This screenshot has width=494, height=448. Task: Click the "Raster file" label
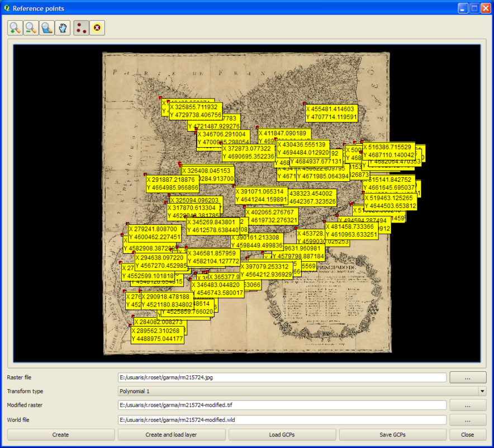(x=19, y=378)
